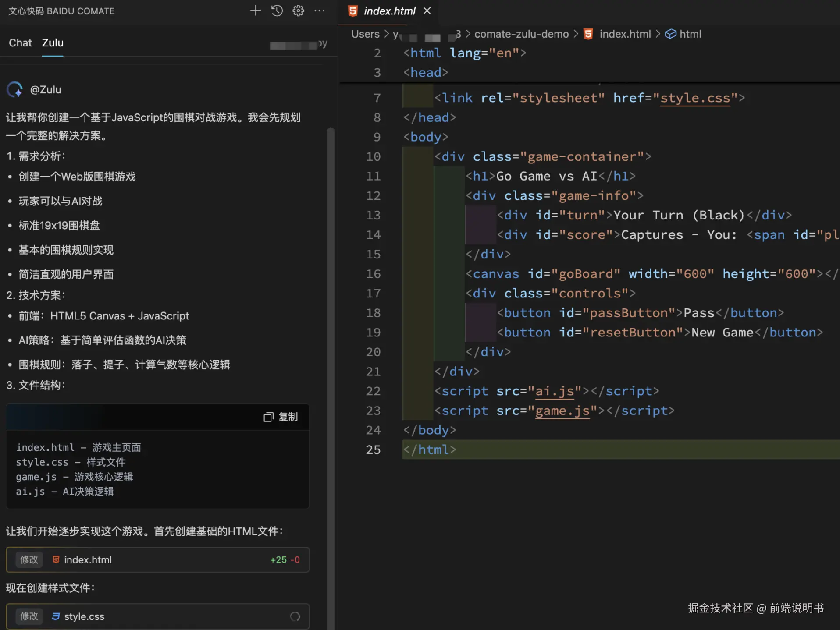Click the '3. 文件结构' heading
Viewport: 840px width, 630px height.
pos(36,385)
